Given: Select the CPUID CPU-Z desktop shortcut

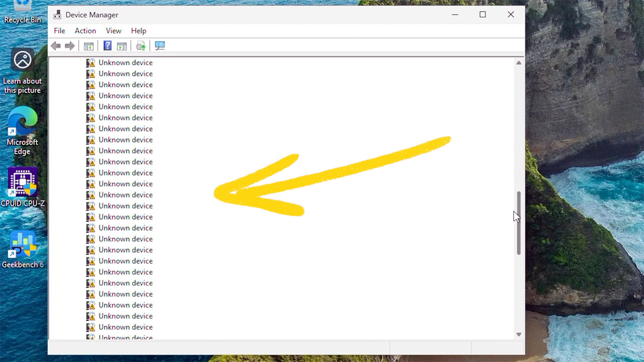Looking at the screenshot, I should click(x=23, y=187).
